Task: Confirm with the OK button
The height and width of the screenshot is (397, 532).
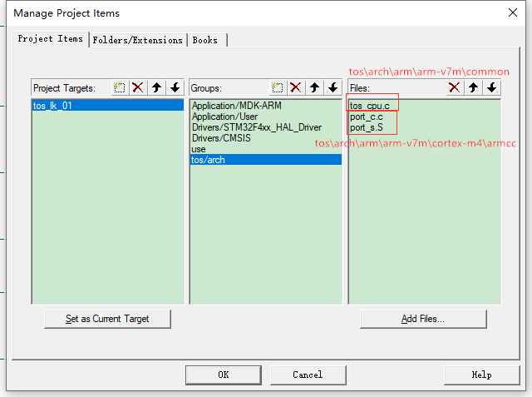Action: [x=224, y=375]
